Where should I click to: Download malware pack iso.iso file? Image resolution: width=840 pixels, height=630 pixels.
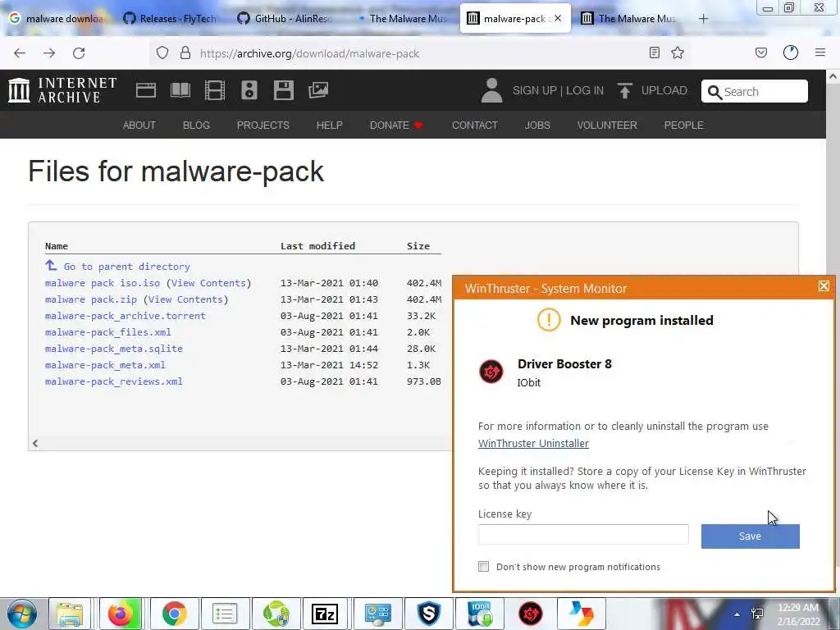(103, 283)
